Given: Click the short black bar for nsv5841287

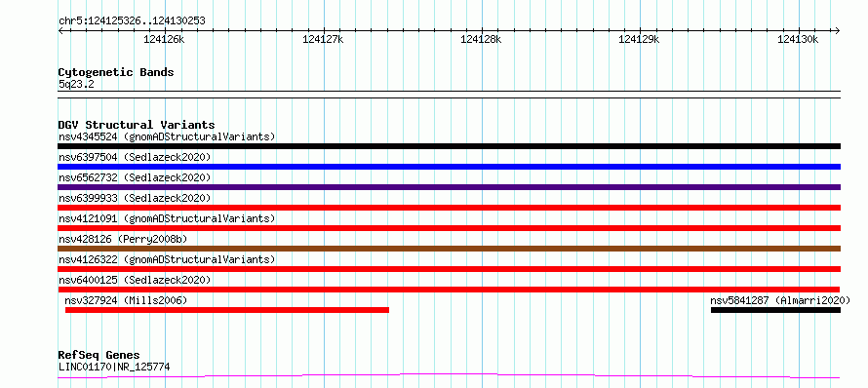Looking at the screenshot, I should [775, 310].
